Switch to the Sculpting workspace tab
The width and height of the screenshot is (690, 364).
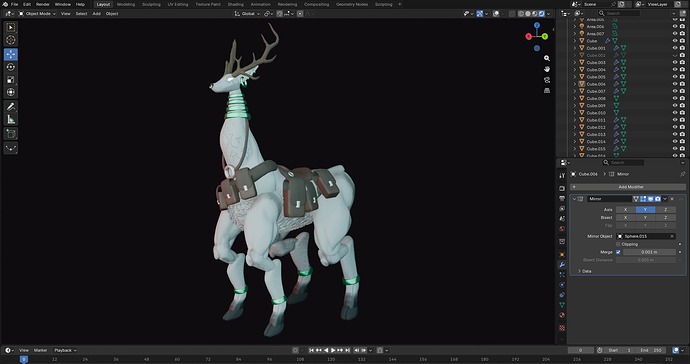click(151, 4)
